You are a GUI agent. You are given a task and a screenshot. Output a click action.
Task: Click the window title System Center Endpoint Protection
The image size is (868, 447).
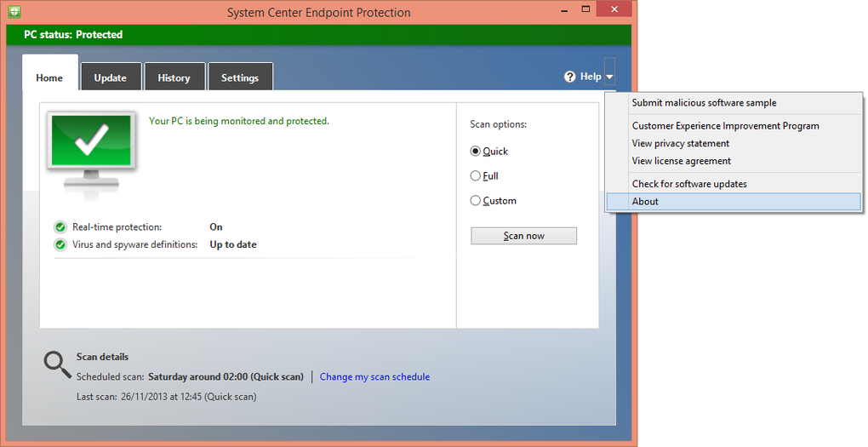319,13
